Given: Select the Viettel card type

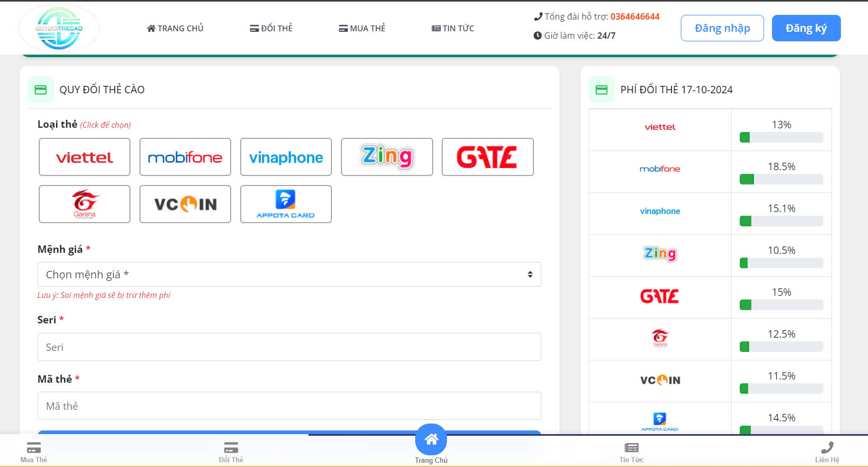Looking at the screenshot, I should click(84, 157).
